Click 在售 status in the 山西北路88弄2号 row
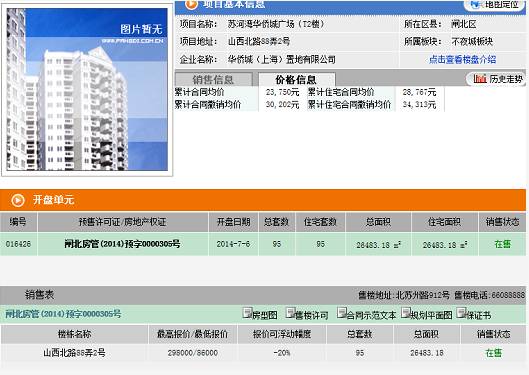 pyautogui.click(x=494, y=353)
